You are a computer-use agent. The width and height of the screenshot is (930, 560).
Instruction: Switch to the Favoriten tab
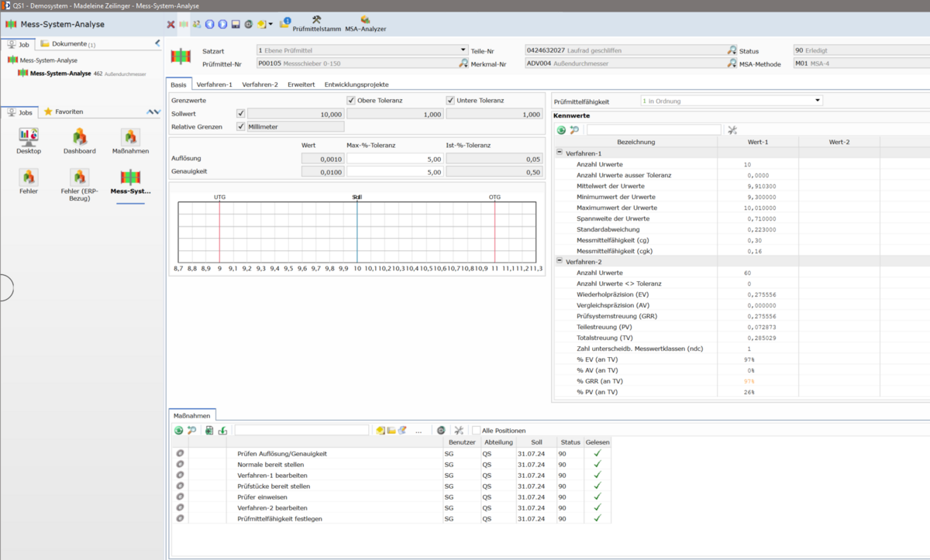[64, 112]
